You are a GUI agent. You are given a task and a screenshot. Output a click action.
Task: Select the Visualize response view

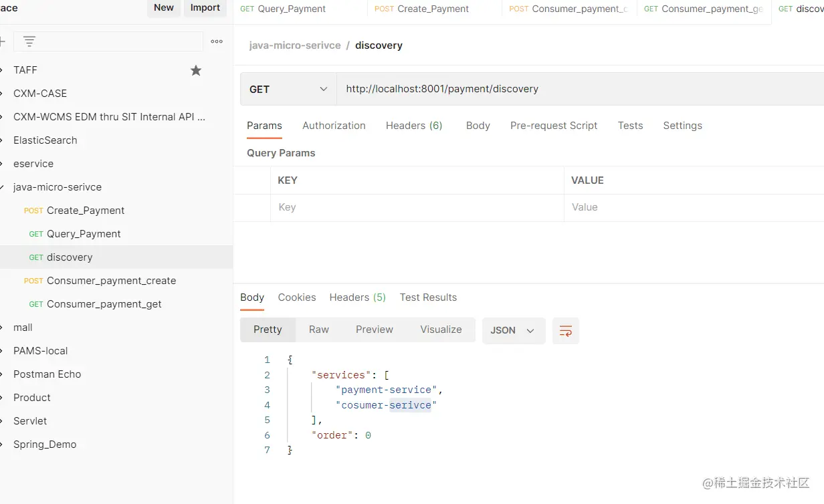[441, 330]
